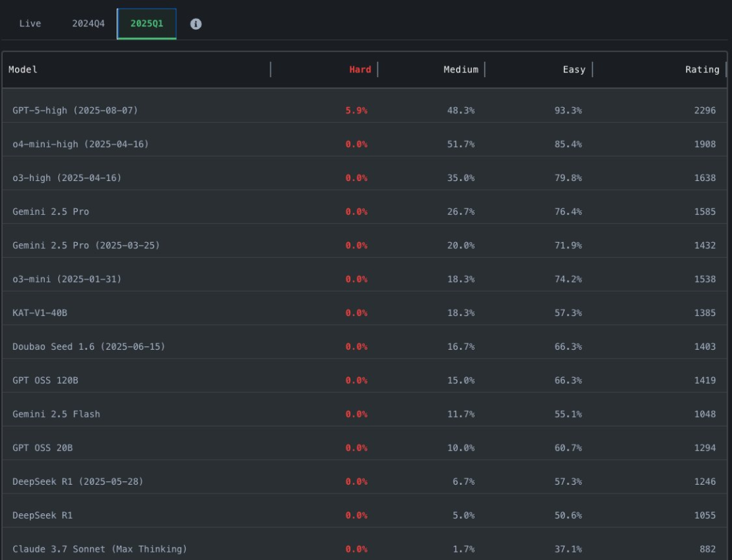Click the 1385 rating value
Image resolution: width=732 pixels, height=560 pixels.
pyautogui.click(x=705, y=313)
